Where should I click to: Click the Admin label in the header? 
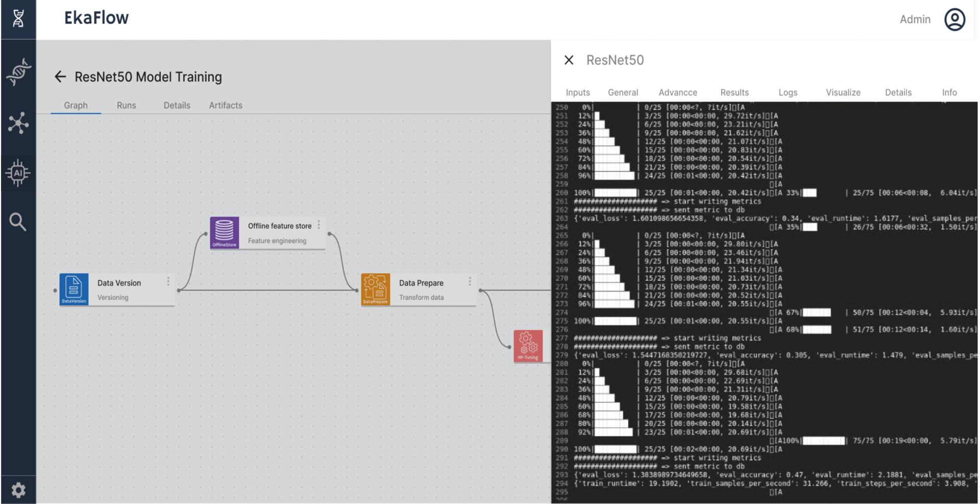915,19
